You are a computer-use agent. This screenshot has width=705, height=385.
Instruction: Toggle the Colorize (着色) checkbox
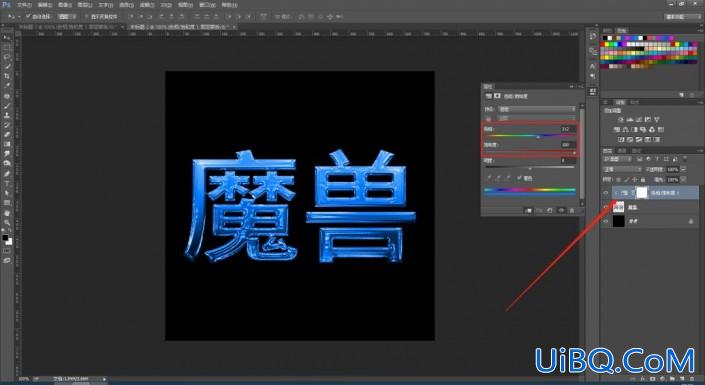pos(519,179)
